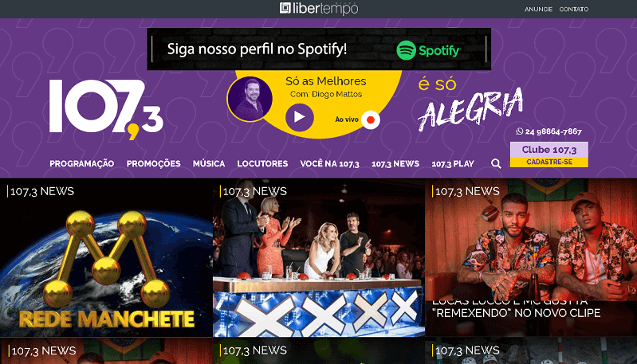Open 107,3 NEWS from navigation bar
The image size is (637, 364).
395,163
